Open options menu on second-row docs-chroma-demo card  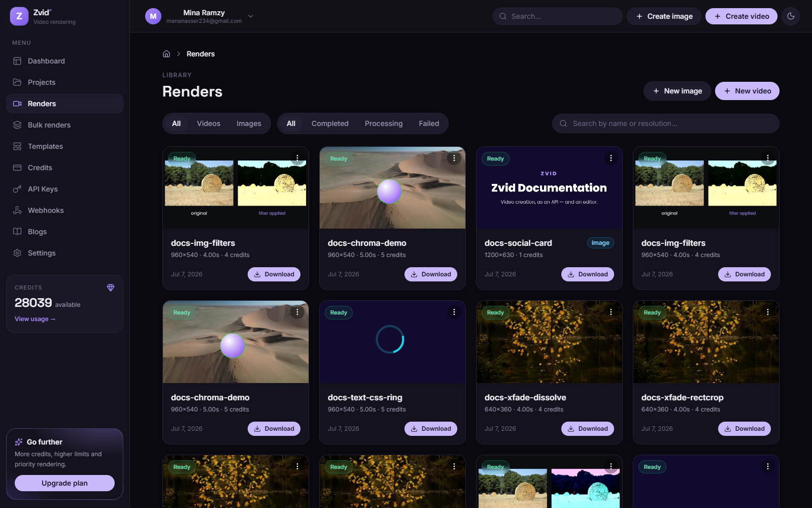(297, 312)
